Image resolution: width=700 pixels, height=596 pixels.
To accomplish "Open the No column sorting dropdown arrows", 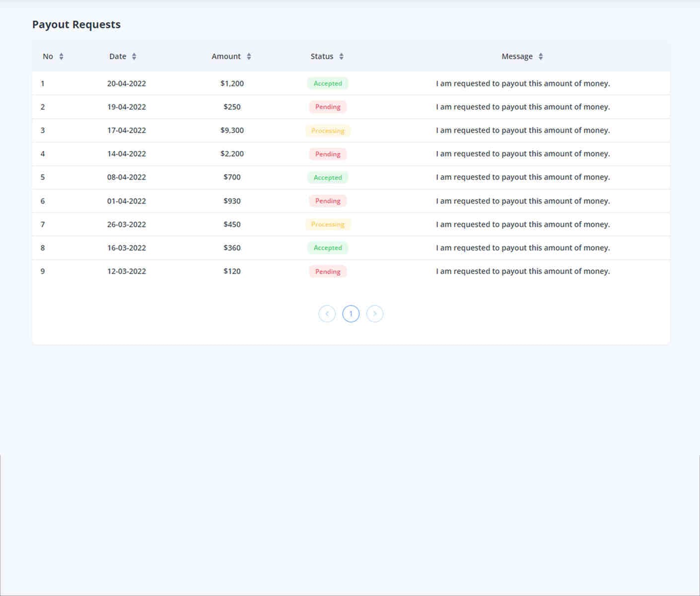I will tap(61, 56).
